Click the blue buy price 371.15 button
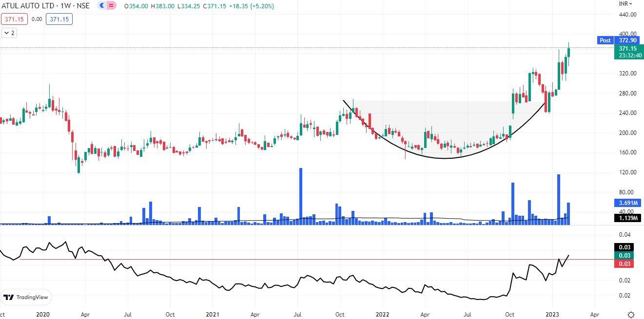The height and width of the screenshot is (319, 644). pyautogui.click(x=59, y=19)
